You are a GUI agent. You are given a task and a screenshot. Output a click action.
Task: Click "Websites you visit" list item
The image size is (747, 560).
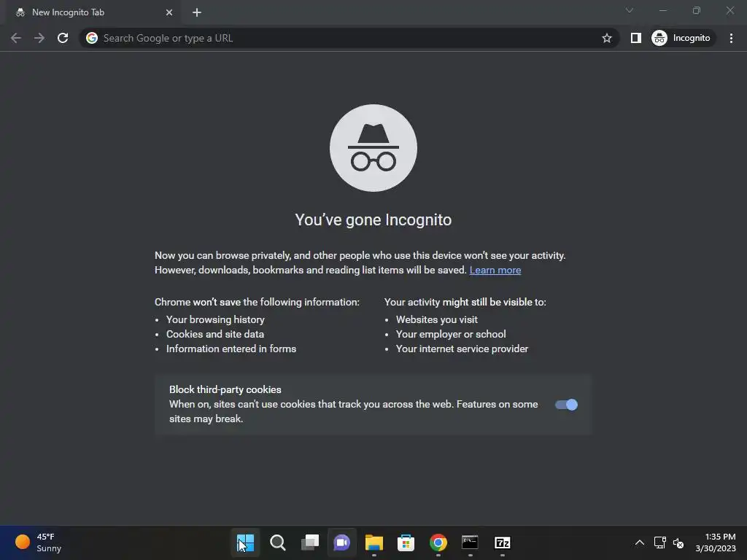coord(437,320)
